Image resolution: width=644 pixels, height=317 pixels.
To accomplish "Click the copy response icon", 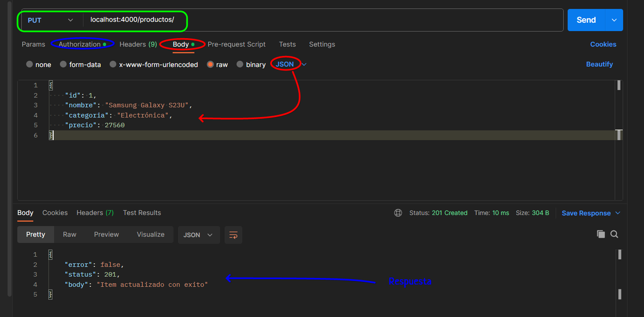I will coord(601,234).
